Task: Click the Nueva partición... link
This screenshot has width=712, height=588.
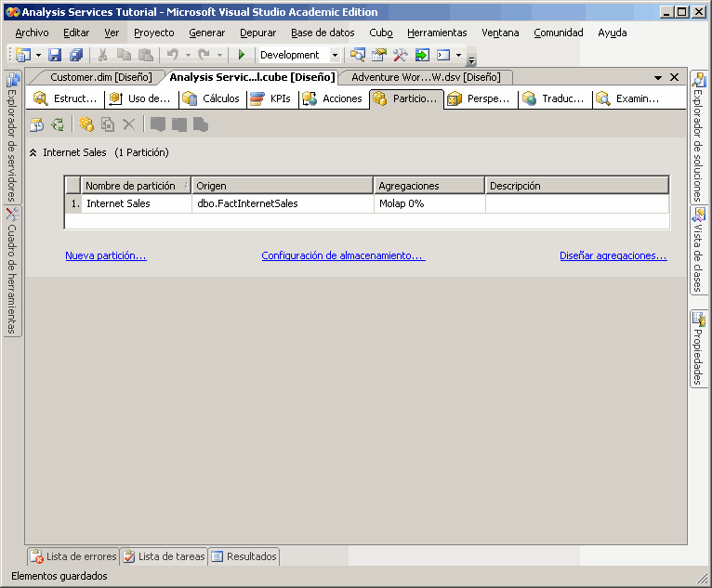Action: (x=106, y=255)
